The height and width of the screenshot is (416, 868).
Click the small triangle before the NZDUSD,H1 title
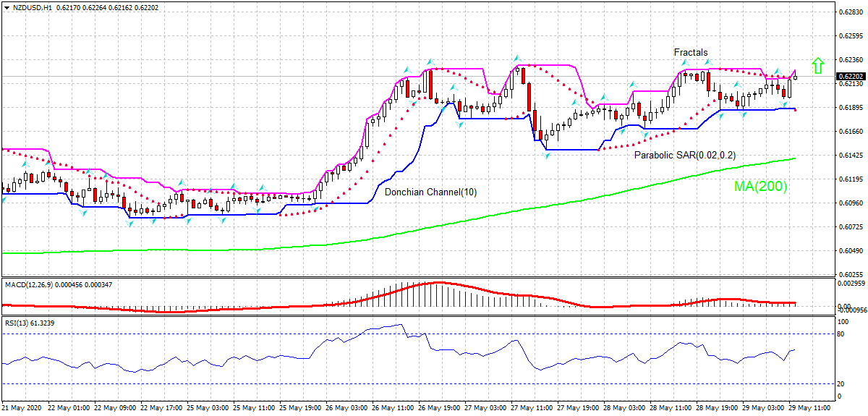click(x=6, y=7)
